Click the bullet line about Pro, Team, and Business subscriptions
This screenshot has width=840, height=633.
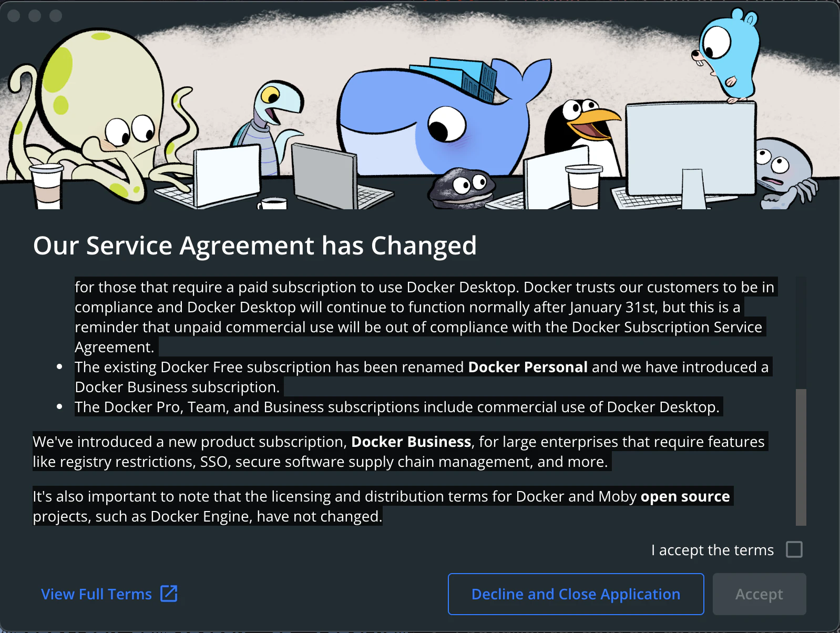pos(397,407)
